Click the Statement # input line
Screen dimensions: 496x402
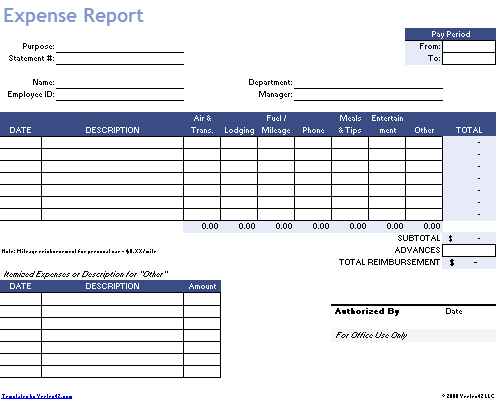(x=120, y=59)
